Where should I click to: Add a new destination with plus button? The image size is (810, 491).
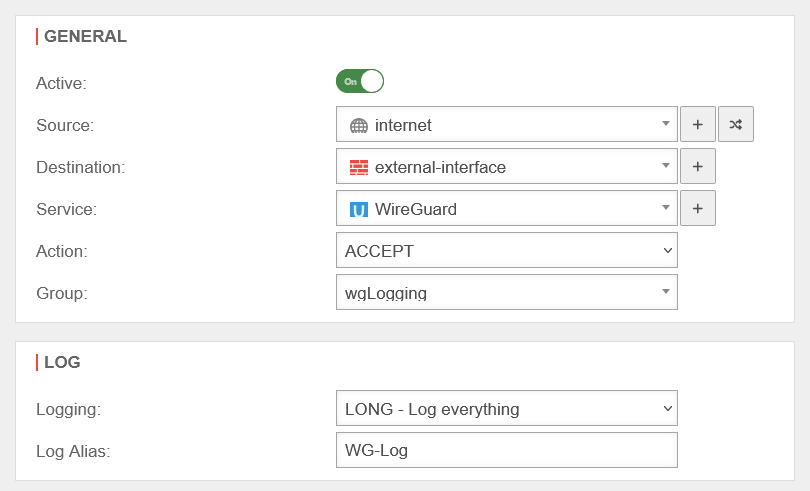click(698, 167)
